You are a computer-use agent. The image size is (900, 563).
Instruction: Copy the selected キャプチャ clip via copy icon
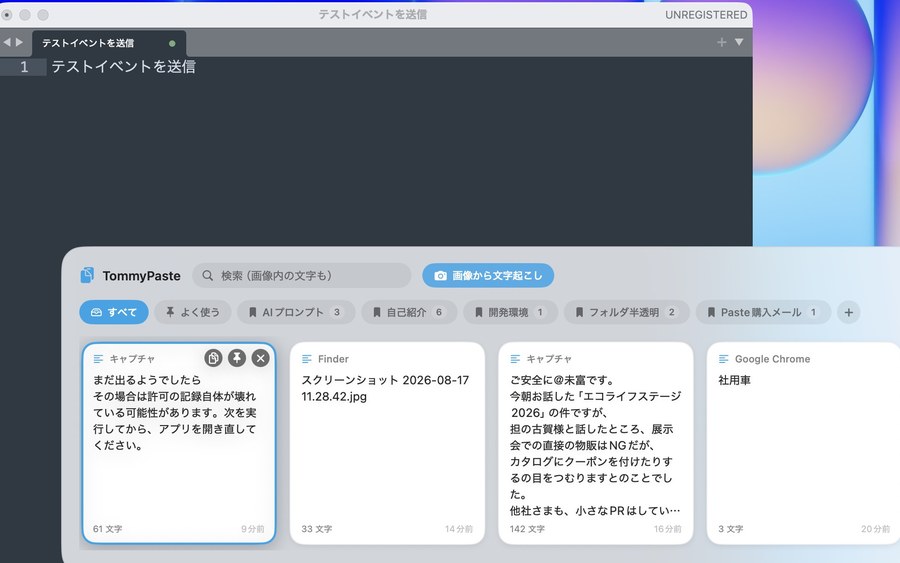click(213, 358)
